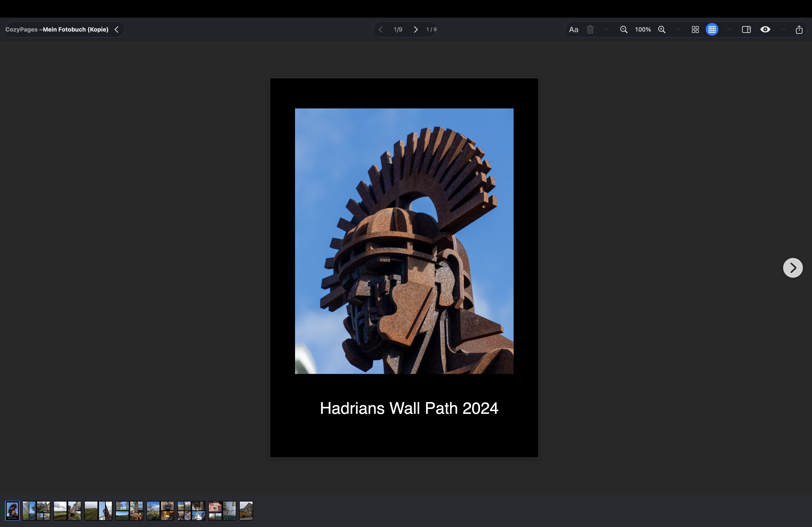Click the 1/9 page counter field

click(x=398, y=30)
